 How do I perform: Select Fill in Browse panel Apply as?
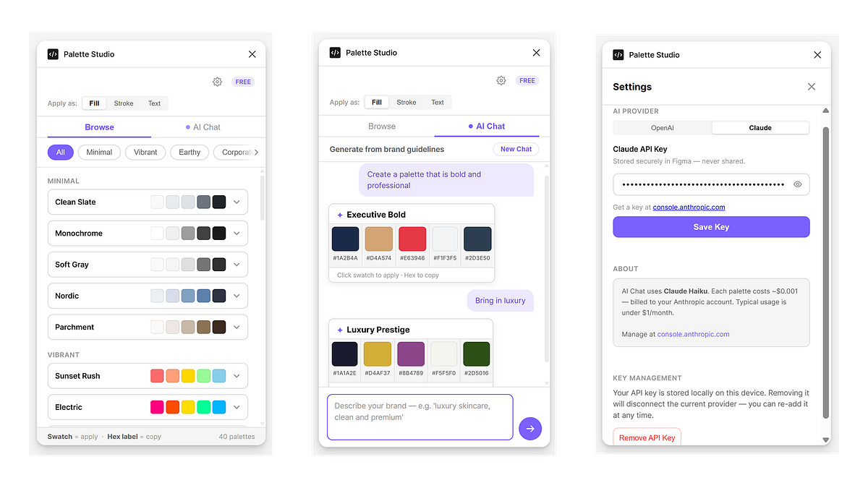[x=94, y=103]
